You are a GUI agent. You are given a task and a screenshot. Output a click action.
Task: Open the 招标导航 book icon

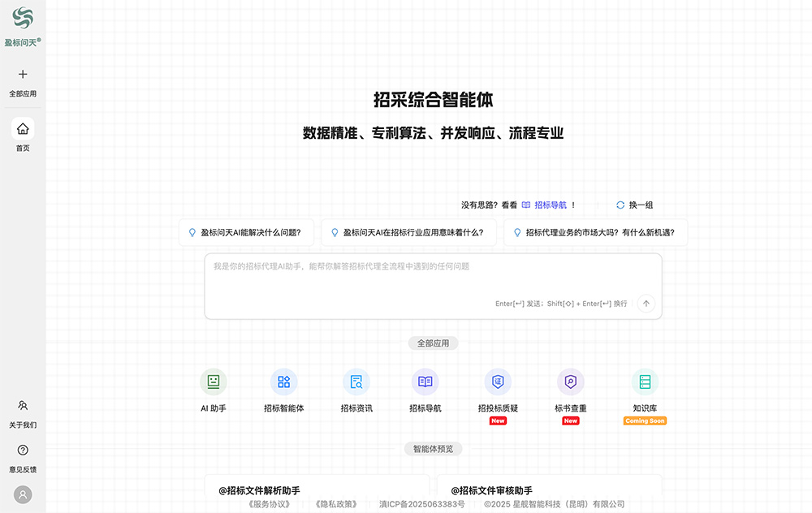click(x=425, y=382)
